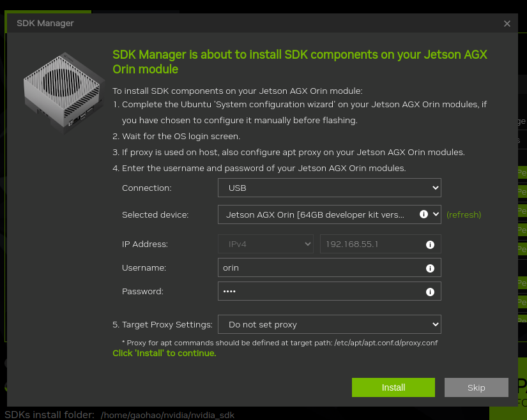Screen dimensions: 527x420
Task: Click the 'Click Install to continue' text
Action: click(x=164, y=353)
